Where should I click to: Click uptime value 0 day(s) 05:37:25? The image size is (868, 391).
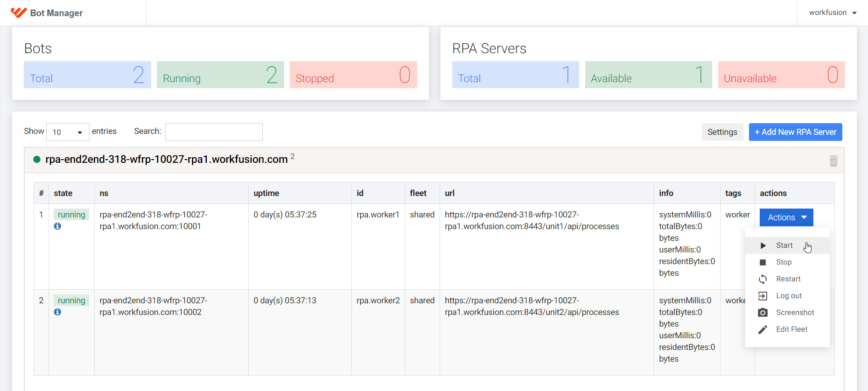coord(285,215)
